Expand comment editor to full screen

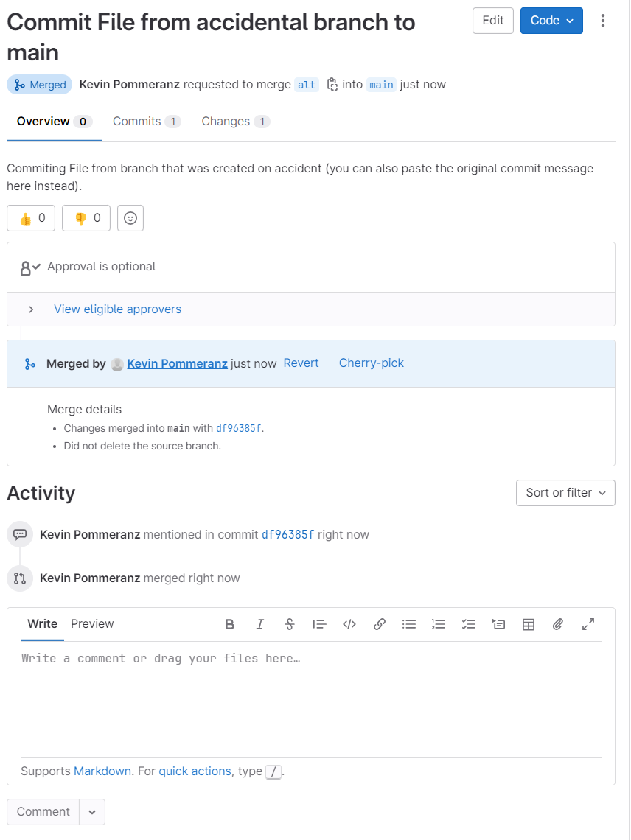[x=588, y=624]
